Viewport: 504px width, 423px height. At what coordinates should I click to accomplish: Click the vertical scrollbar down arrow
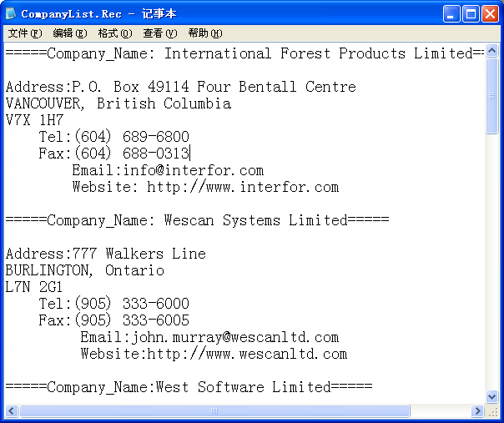(492, 397)
